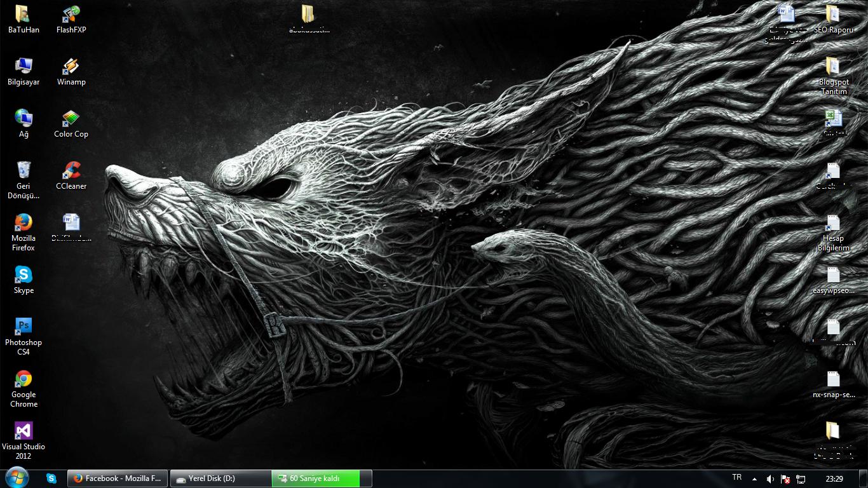Select the Skype desktop shortcut
The width and height of the screenshot is (868, 488).
[24, 280]
